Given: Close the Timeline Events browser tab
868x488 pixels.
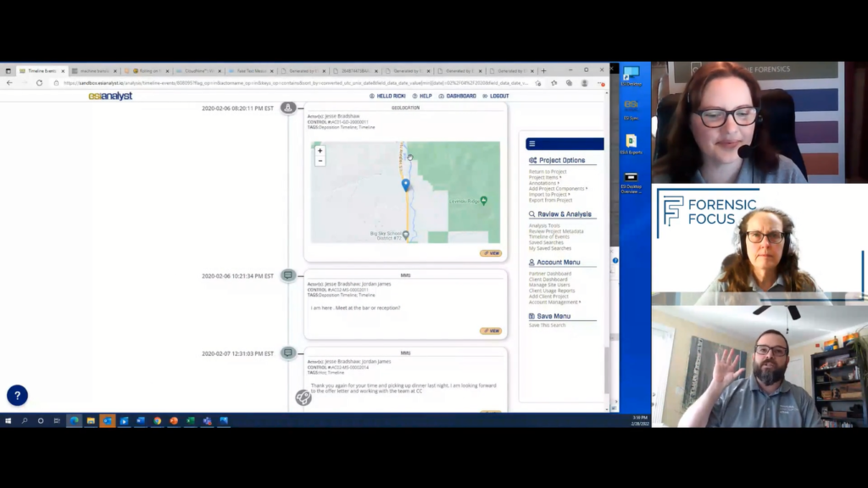Looking at the screenshot, I should (x=63, y=71).
